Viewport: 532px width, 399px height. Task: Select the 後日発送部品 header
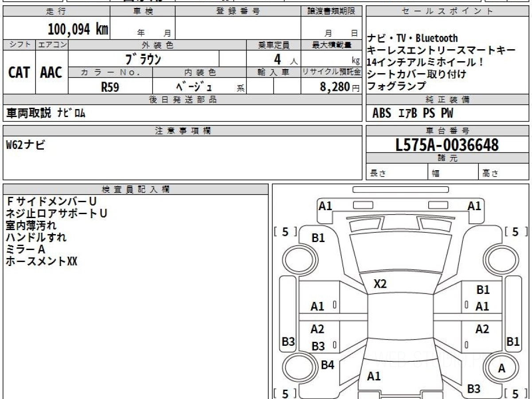[x=183, y=100]
